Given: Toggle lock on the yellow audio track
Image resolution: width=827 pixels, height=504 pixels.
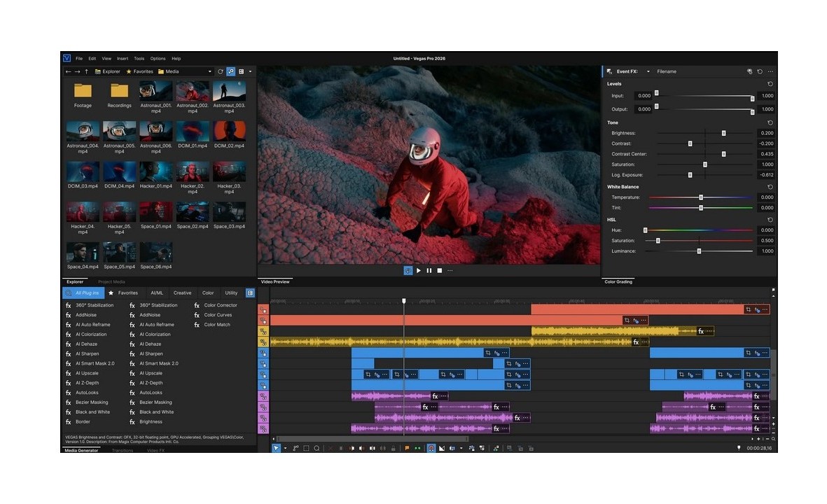Looking at the screenshot, I should click(x=265, y=342).
